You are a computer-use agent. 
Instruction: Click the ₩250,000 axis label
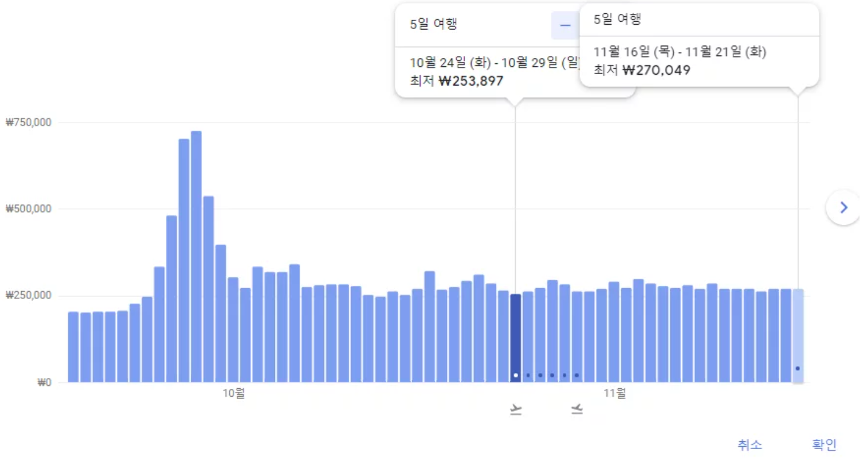pyautogui.click(x=28, y=295)
